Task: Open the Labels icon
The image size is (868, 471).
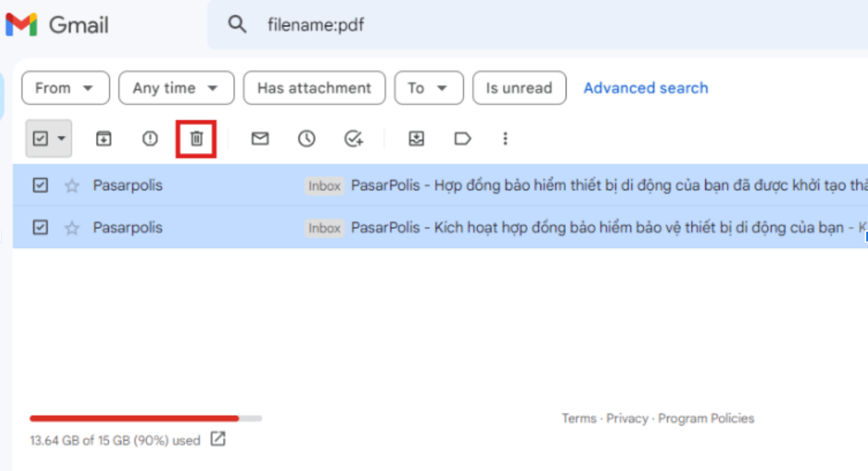Action: coord(463,139)
